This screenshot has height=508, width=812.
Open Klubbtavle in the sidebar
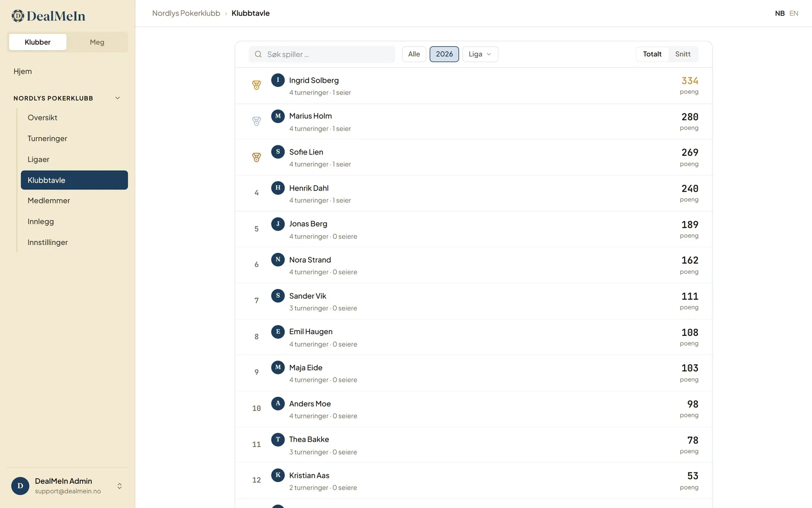pyautogui.click(x=74, y=180)
